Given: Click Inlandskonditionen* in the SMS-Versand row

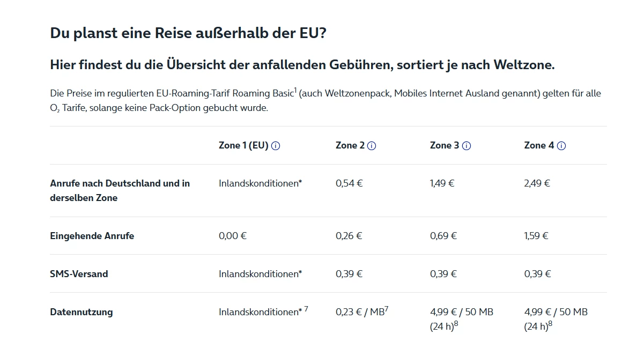Looking at the screenshot, I should coord(261,274).
